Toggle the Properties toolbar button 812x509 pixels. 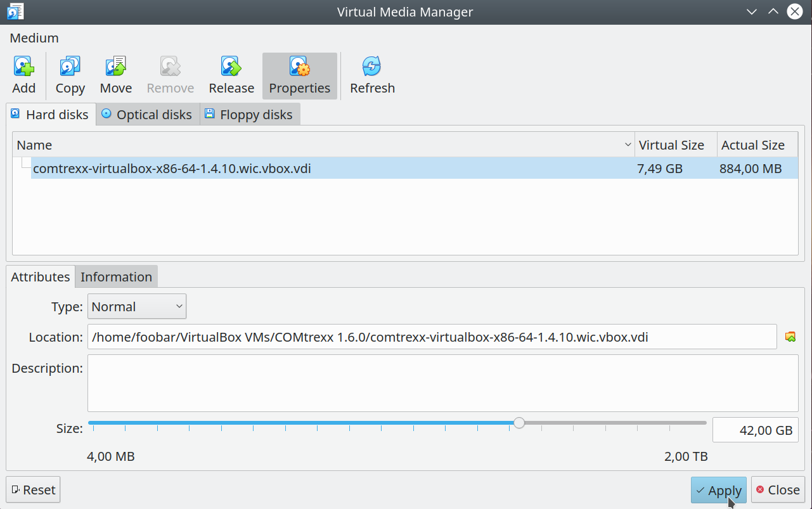[300, 76]
